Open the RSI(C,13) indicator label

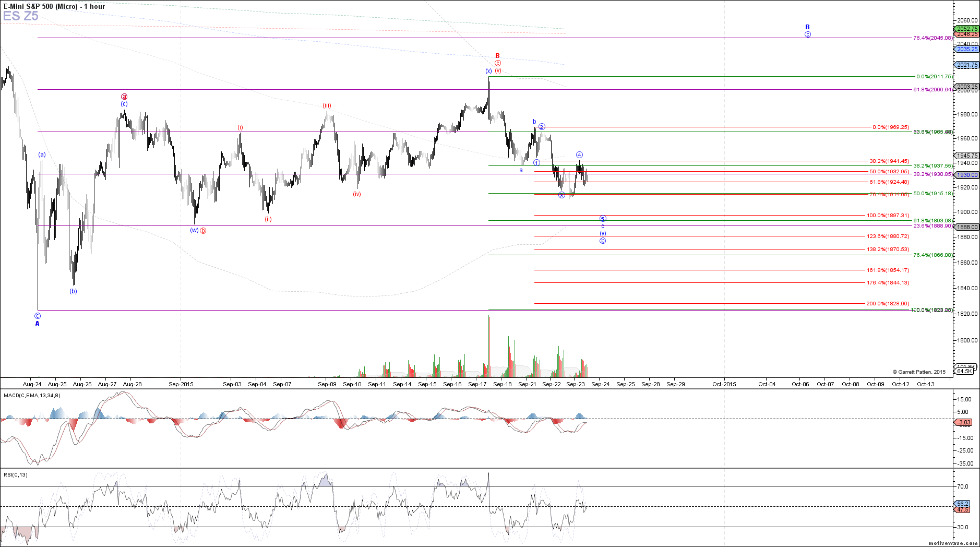click(x=16, y=474)
